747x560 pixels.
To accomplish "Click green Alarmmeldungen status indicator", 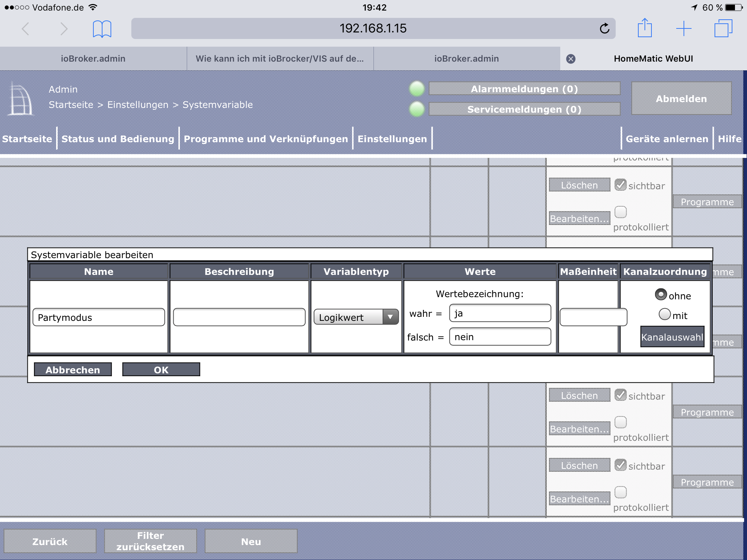I will click(x=417, y=89).
